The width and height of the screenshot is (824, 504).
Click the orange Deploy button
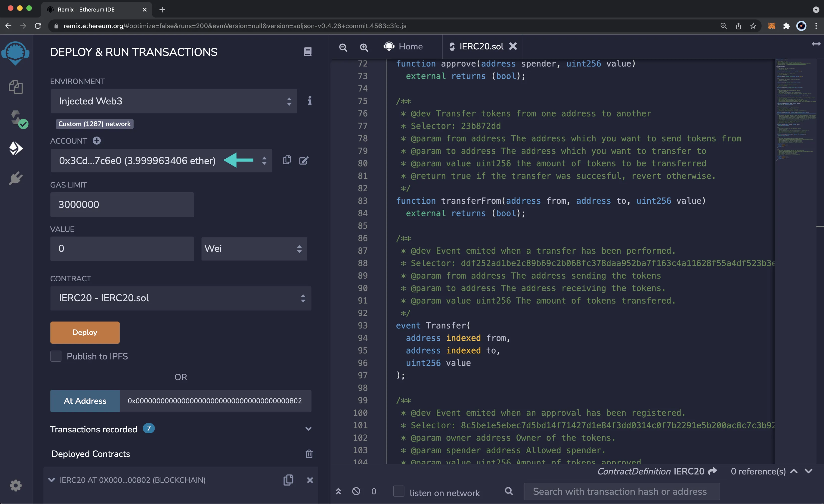(x=85, y=332)
